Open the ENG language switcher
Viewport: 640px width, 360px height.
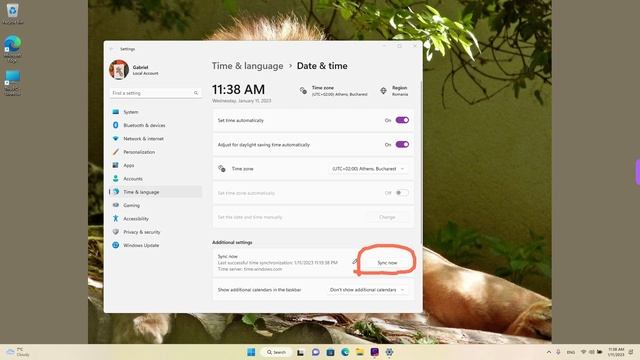click(x=571, y=352)
